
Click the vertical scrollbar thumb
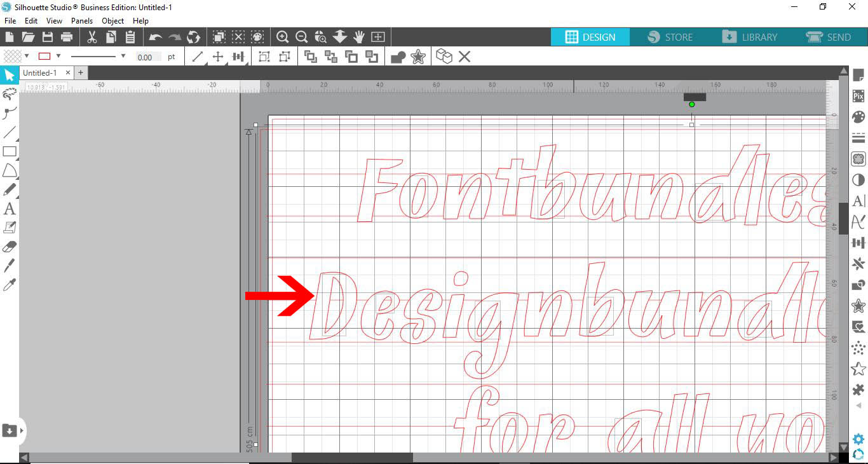[x=844, y=218]
